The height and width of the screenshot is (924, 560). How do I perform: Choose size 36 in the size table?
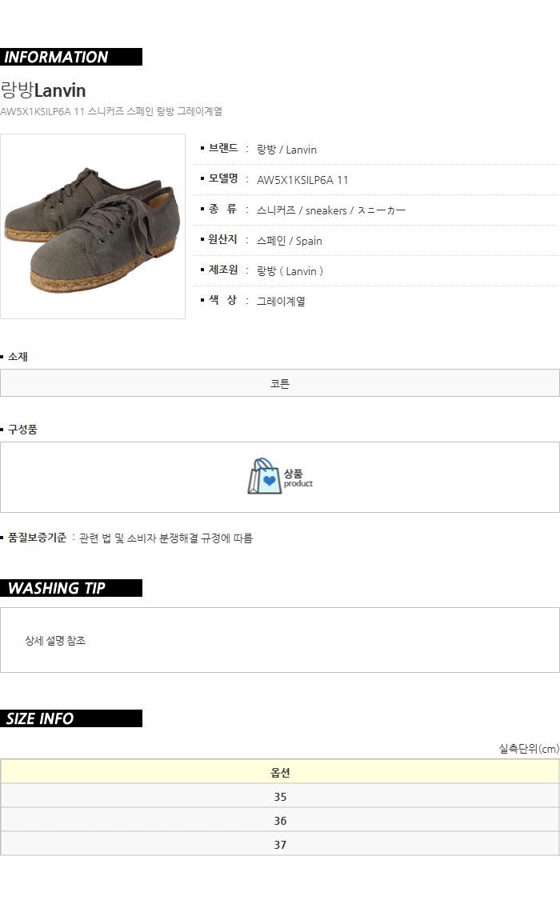280,820
